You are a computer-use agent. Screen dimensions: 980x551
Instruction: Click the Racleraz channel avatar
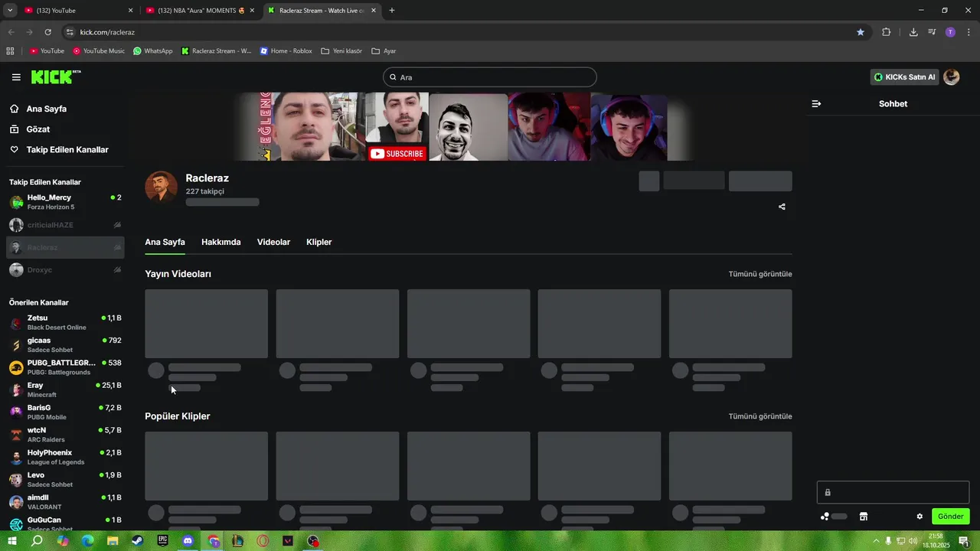(162, 187)
